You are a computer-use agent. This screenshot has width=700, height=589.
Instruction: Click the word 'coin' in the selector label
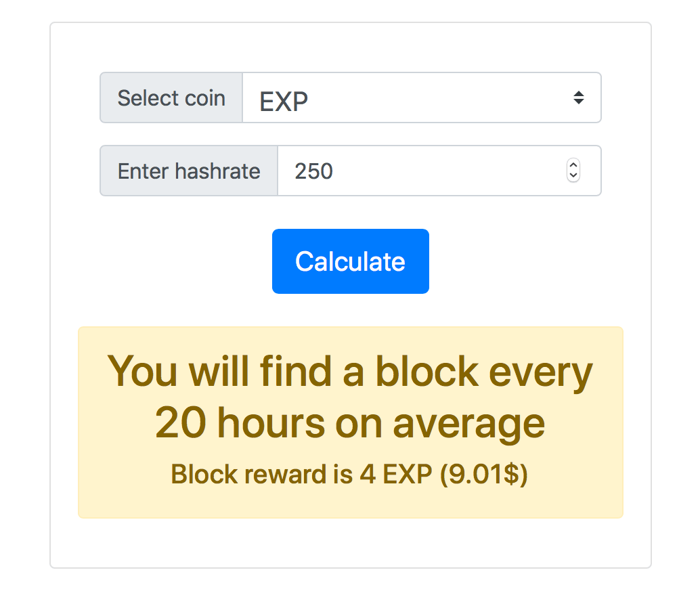tap(204, 98)
